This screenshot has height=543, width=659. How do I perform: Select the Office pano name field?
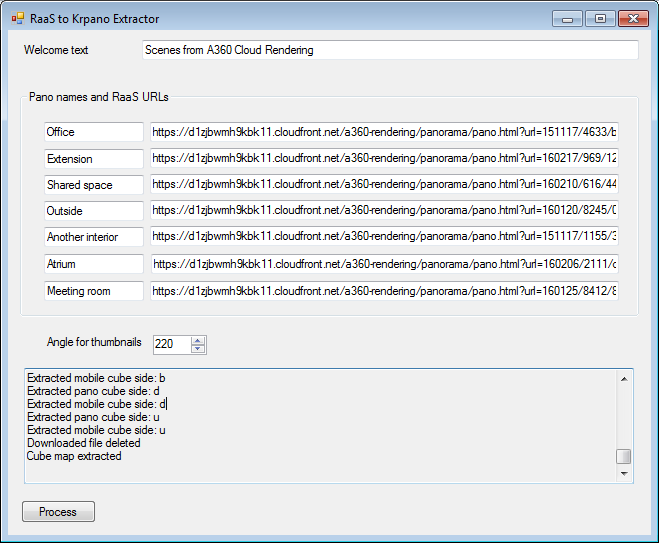[94, 132]
